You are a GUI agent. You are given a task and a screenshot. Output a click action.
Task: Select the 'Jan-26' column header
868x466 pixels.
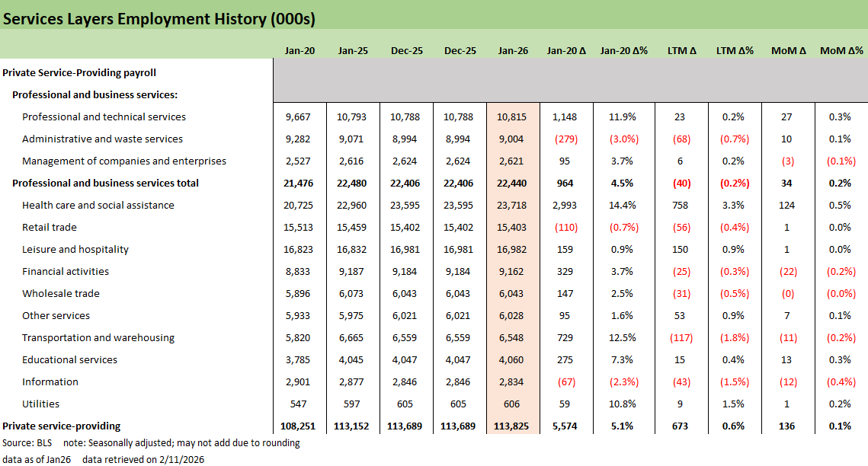point(513,50)
